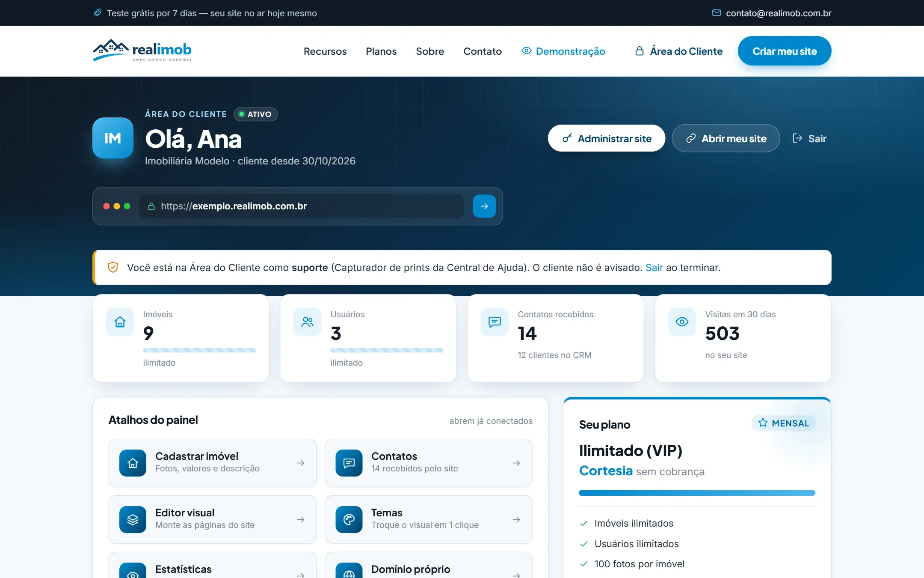Click the house icon of Cadastrar imóvel shortcut
924x578 pixels.
[133, 463]
